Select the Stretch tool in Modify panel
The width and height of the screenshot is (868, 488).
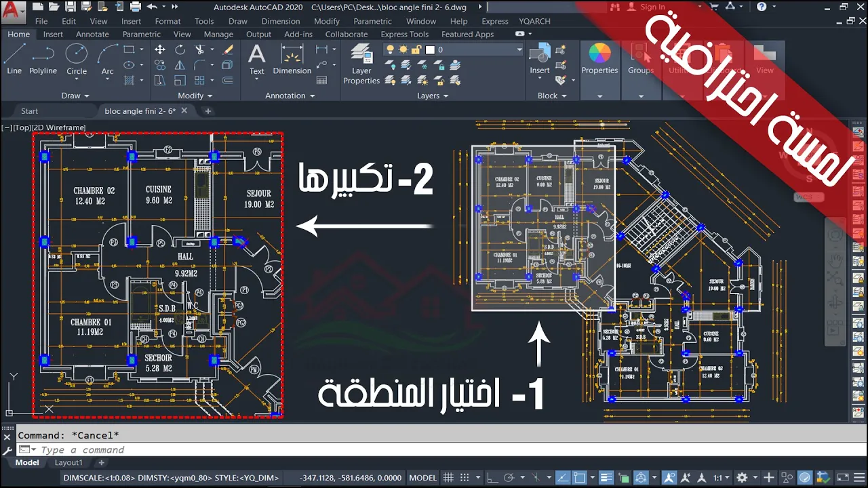[x=160, y=80]
